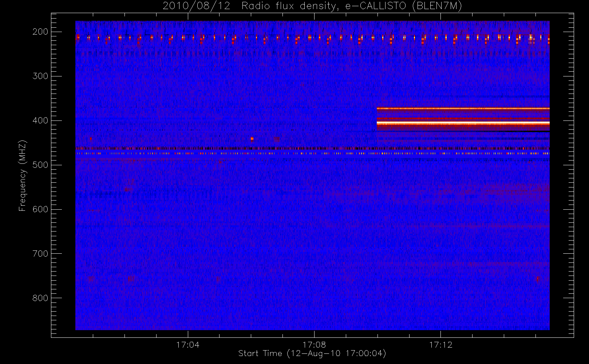The width and height of the screenshot is (589, 364).
Task: Click the 17:12 time axis label
Action: 441,345
